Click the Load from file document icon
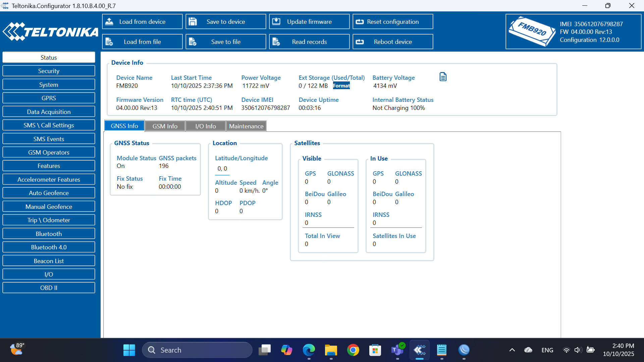Viewport: 644px width, 362px height. [x=109, y=42]
